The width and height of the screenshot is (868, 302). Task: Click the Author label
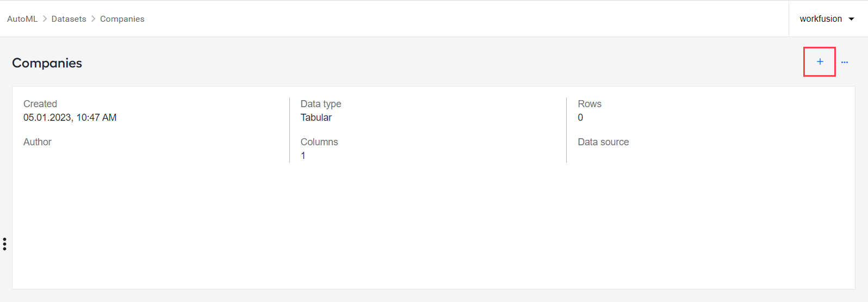(37, 142)
